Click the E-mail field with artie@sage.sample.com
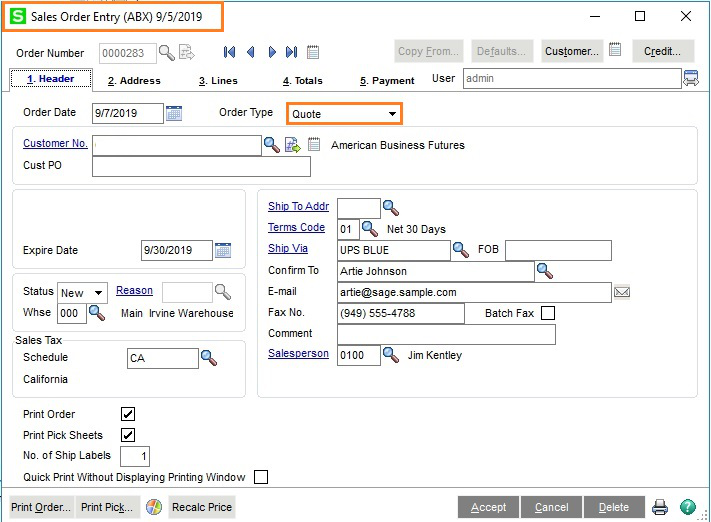Screen dimensions: 711x522 point(474,293)
